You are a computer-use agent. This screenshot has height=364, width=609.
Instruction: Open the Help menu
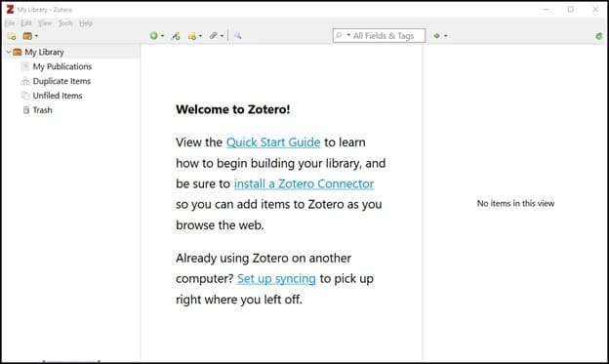(x=86, y=23)
